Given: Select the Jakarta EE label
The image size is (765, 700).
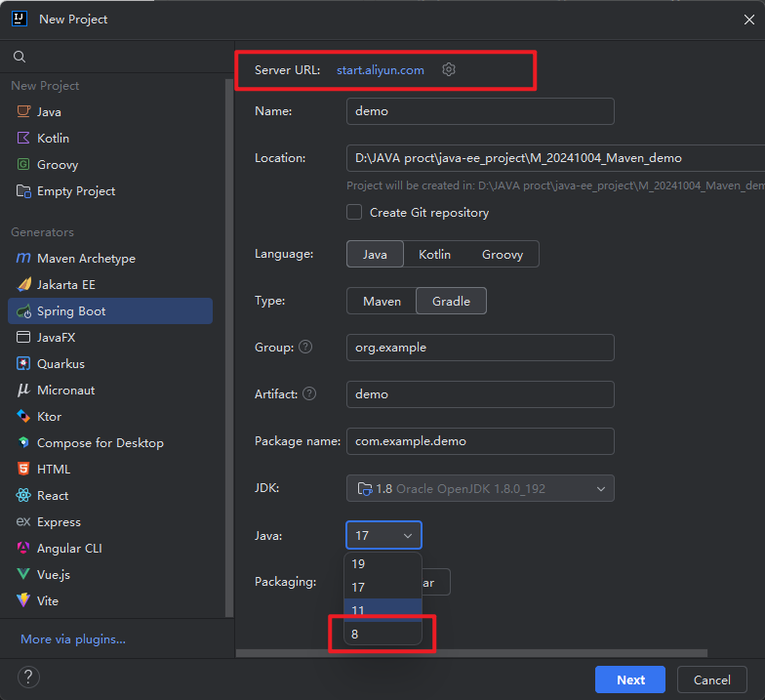Looking at the screenshot, I should tap(66, 285).
